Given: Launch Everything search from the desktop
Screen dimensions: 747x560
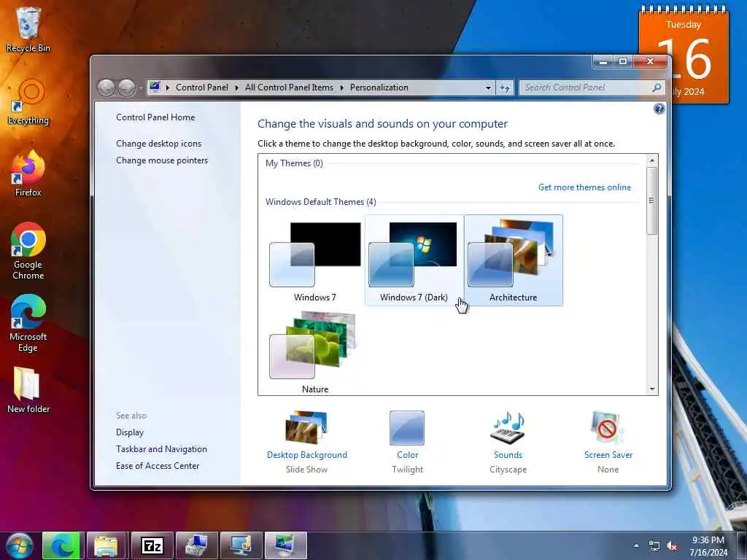Looking at the screenshot, I should point(28,102).
